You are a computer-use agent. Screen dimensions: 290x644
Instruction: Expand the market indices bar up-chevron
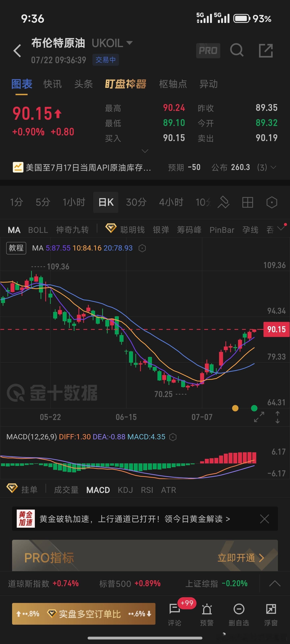tap(275, 583)
